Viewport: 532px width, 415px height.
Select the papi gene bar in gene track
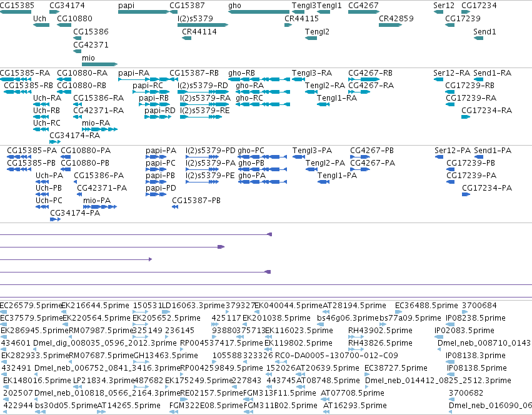pos(144,12)
